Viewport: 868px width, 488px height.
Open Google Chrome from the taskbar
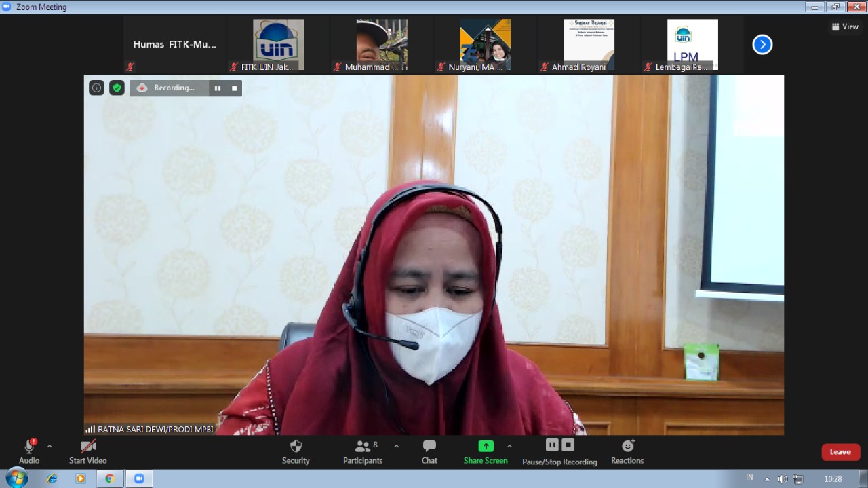point(109,478)
